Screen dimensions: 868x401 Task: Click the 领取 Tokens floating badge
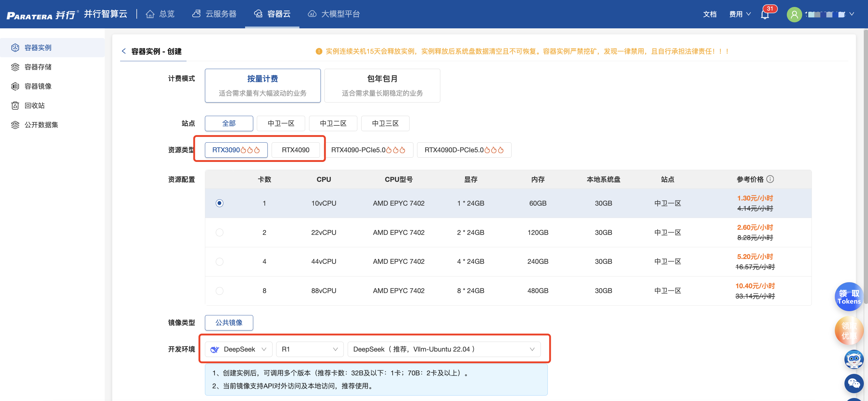click(849, 297)
